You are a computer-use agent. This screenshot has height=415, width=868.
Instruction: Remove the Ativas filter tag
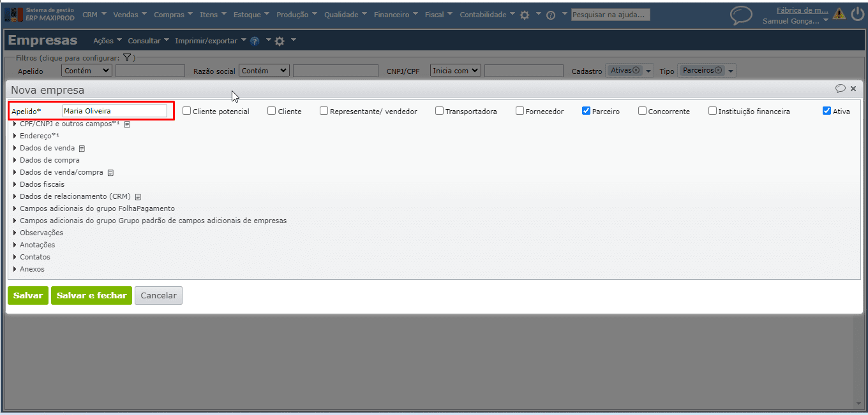(636, 70)
